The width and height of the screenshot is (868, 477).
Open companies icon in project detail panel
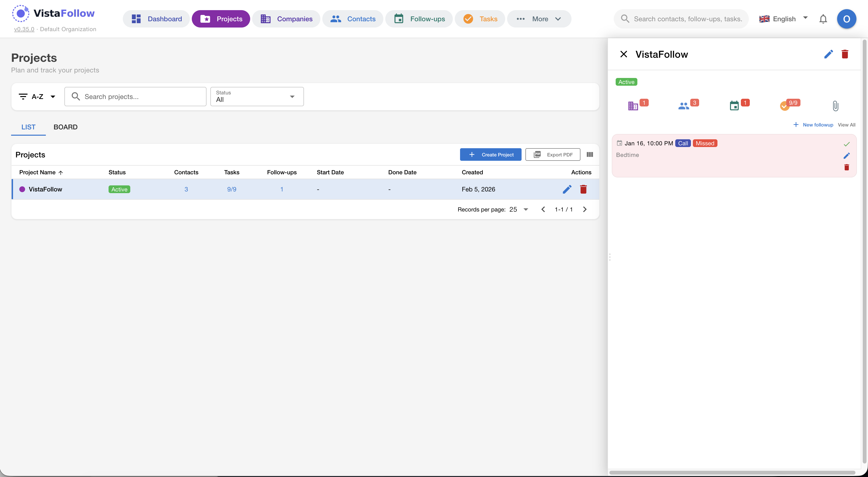(x=633, y=106)
